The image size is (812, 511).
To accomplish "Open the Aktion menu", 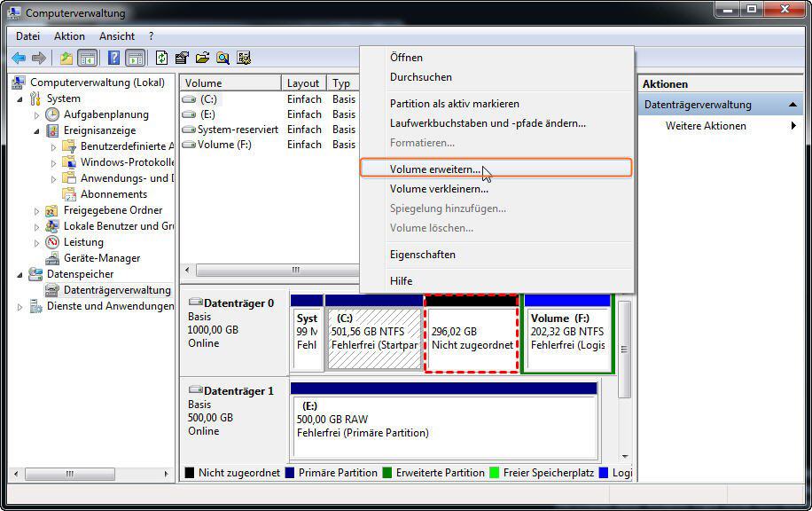I will click(69, 36).
